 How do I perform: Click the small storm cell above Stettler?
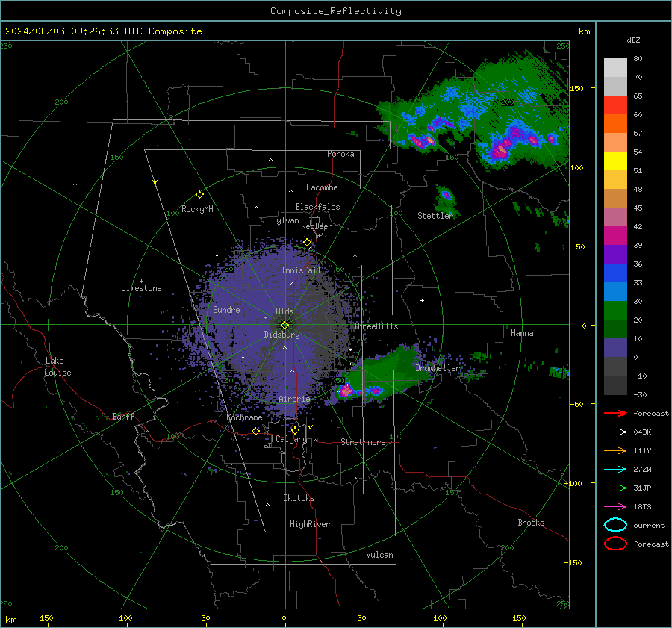point(447,196)
